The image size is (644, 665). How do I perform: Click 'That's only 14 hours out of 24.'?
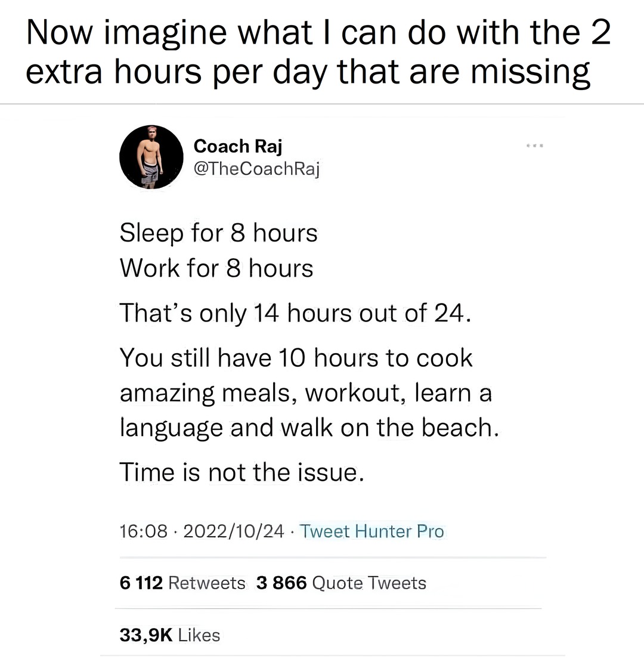pyautogui.click(x=296, y=313)
